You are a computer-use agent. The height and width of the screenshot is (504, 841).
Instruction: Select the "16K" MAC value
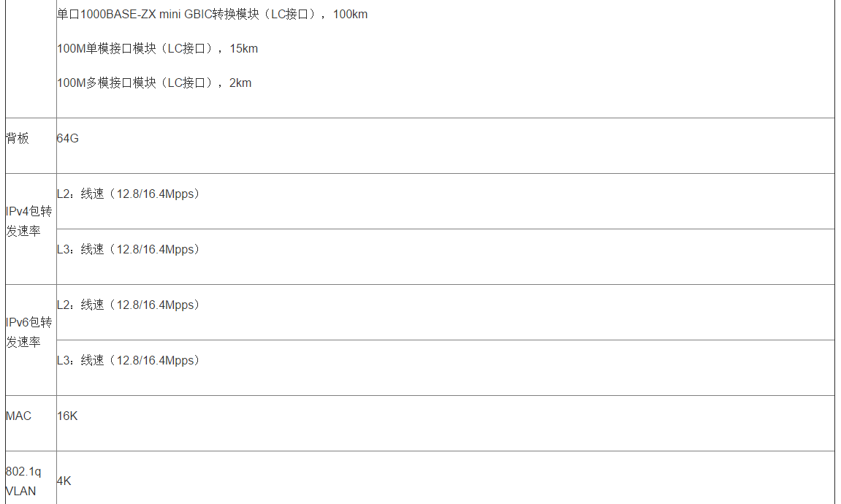67,416
